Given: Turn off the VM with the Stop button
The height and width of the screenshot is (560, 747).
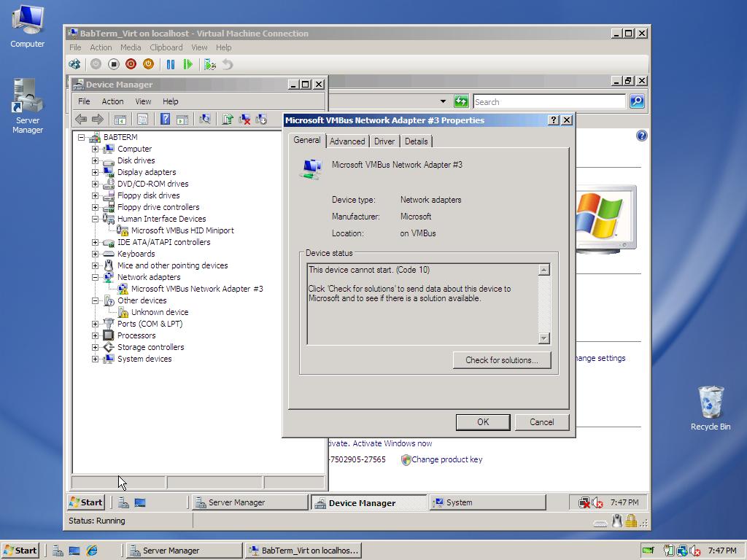Looking at the screenshot, I should tap(113, 64).
